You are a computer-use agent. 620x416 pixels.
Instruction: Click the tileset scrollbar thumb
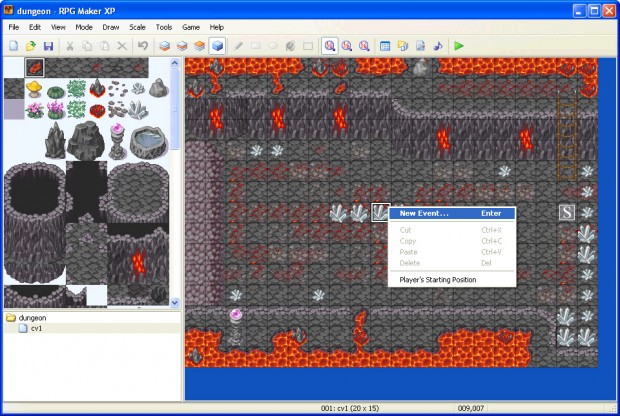[x=175, y=109]
